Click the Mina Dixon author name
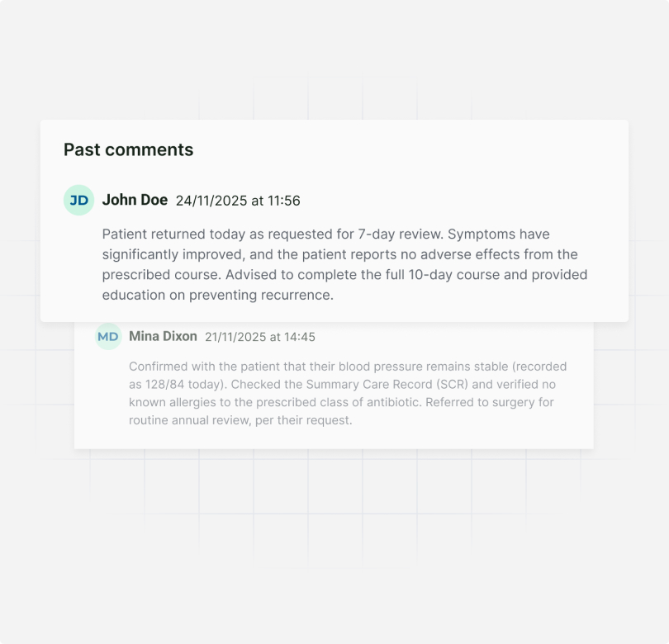The image size is (669, 644). coord(162,336)
